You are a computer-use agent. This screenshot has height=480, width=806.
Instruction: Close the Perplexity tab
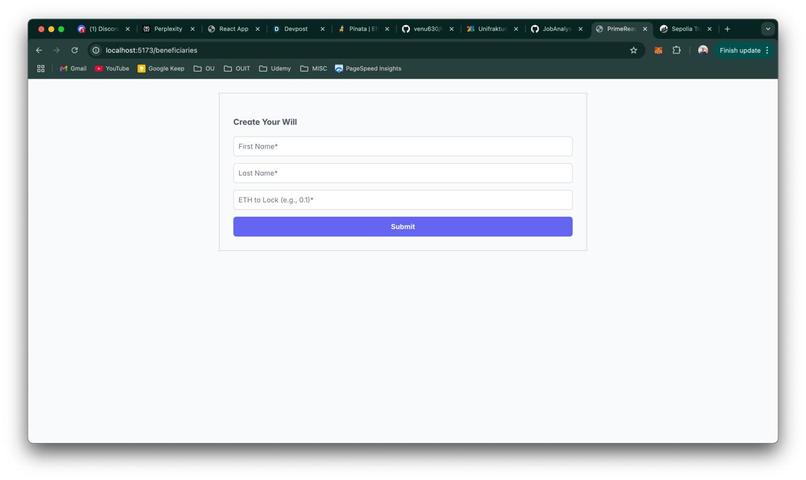pos(192,29)
